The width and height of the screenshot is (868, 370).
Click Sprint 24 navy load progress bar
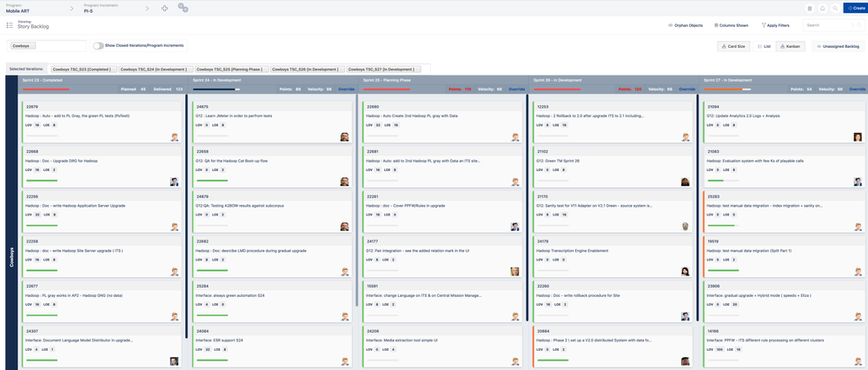click(215, 89)
